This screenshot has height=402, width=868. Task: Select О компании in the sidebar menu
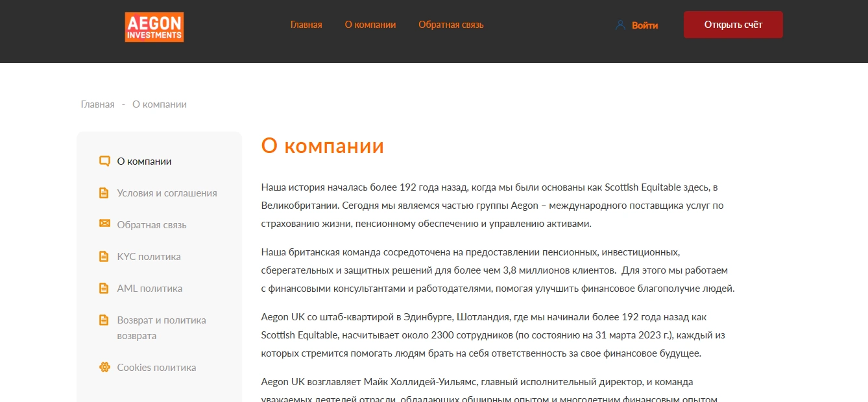click(x=144, y=161)
